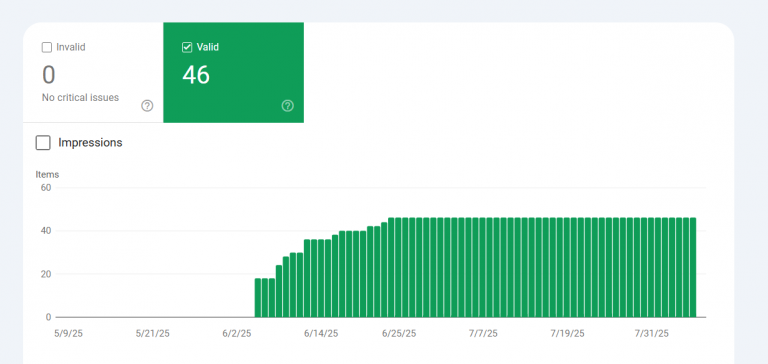Screen dimensions: 768x364
Task: Click the bar above the 7/19/25 label
Action: [x=567, y=267]
